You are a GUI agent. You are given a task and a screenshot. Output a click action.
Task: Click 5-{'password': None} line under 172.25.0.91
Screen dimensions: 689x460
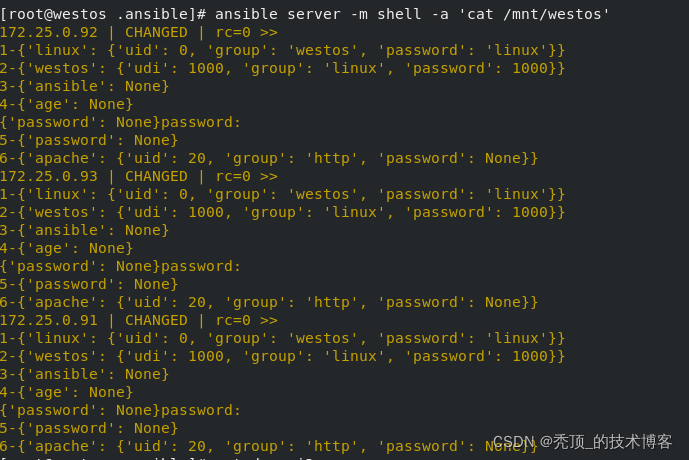[x=89, y=429]
